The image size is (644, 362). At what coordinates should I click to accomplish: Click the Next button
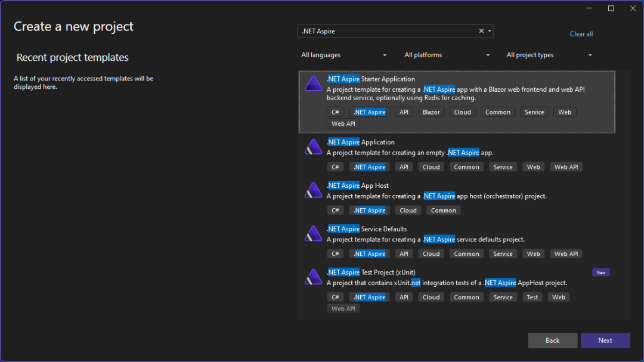pyautogui.click(x=605, y=340)
